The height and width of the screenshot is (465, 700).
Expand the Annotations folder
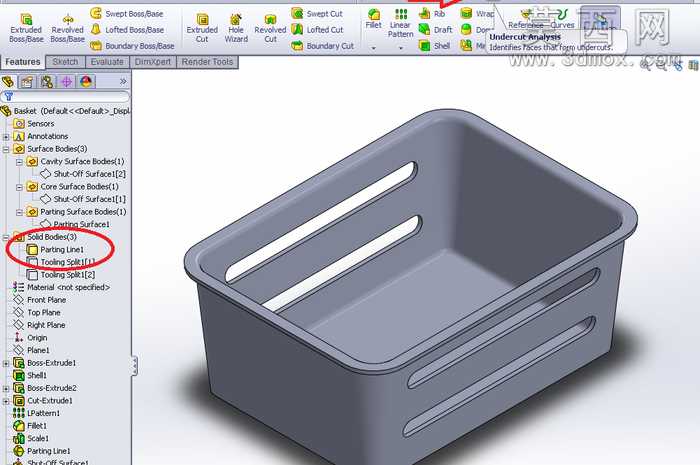click(x=6, y=137)
